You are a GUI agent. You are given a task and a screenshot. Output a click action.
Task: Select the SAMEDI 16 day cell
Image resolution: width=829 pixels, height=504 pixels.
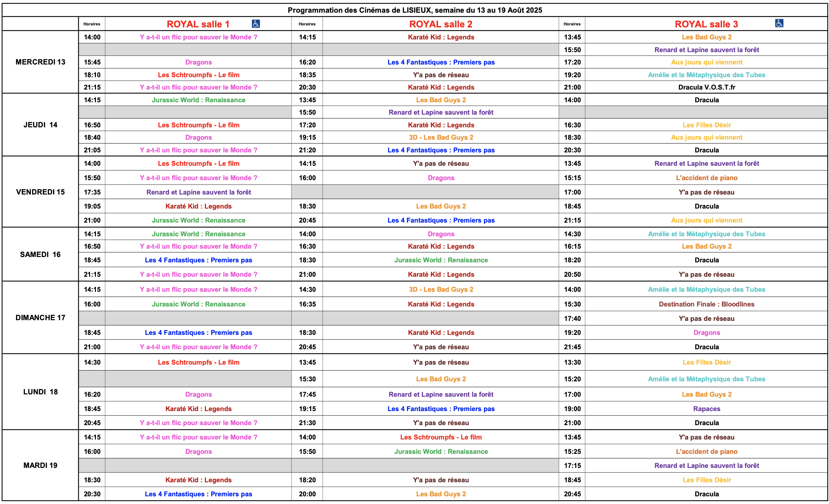click(40, 254)
